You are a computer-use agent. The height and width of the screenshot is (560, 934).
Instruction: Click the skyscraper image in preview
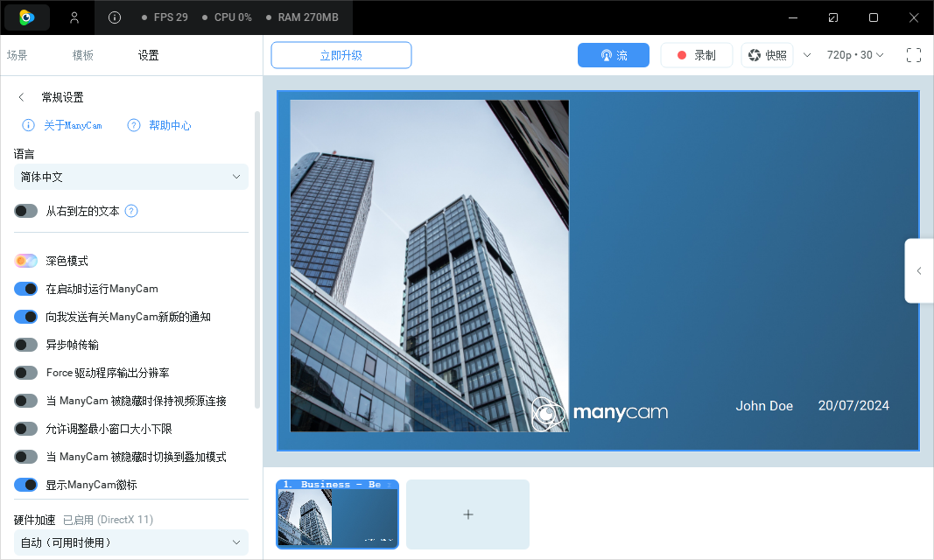pos(430,265)
